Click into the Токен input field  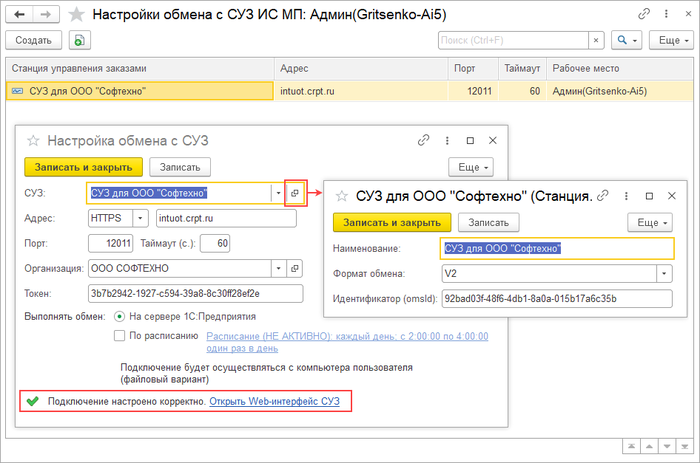[x=194, y=293]
